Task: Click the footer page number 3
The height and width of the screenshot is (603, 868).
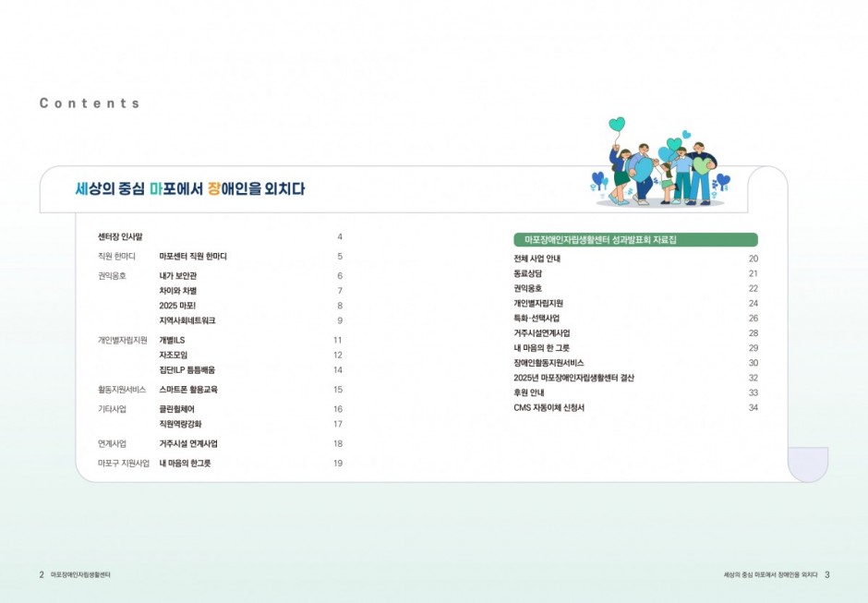Action: click(827, 574)
